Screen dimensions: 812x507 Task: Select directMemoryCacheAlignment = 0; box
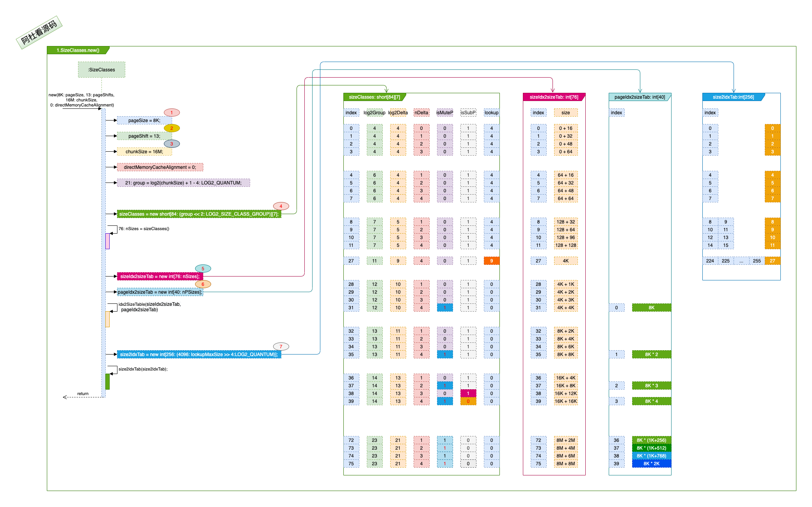point(160,167)
